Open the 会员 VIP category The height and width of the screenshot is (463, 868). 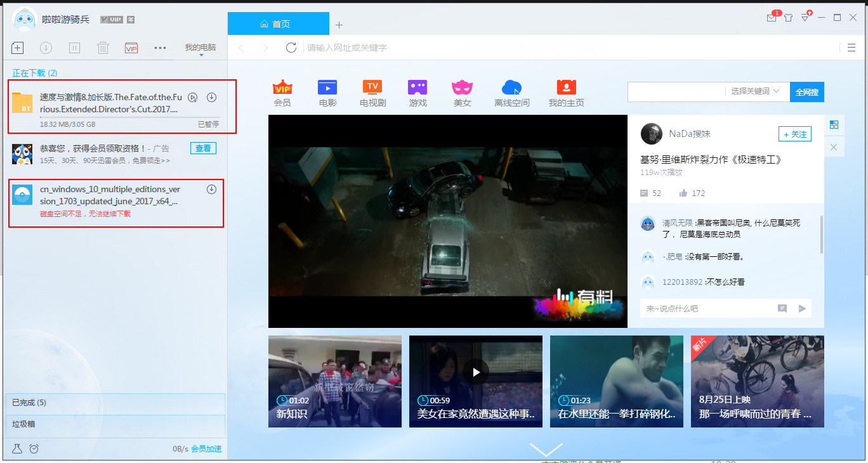coord(282,93)
